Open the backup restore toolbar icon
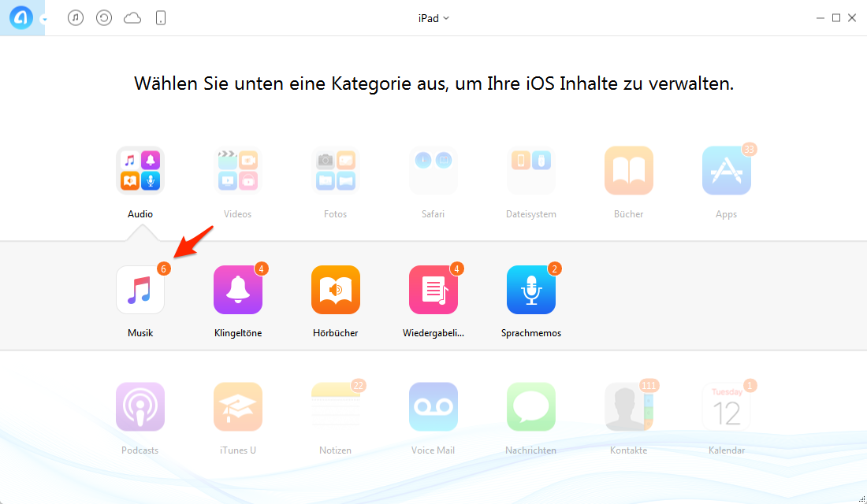The height and width of the screenshot is (504, 867). pyautogui.click(x=104, y=17)
